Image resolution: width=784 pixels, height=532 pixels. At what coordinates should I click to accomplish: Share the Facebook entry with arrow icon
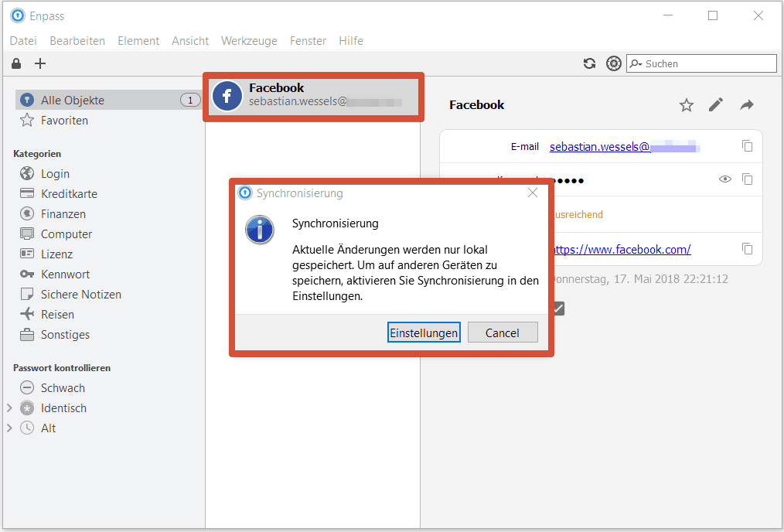coord(746,104)
